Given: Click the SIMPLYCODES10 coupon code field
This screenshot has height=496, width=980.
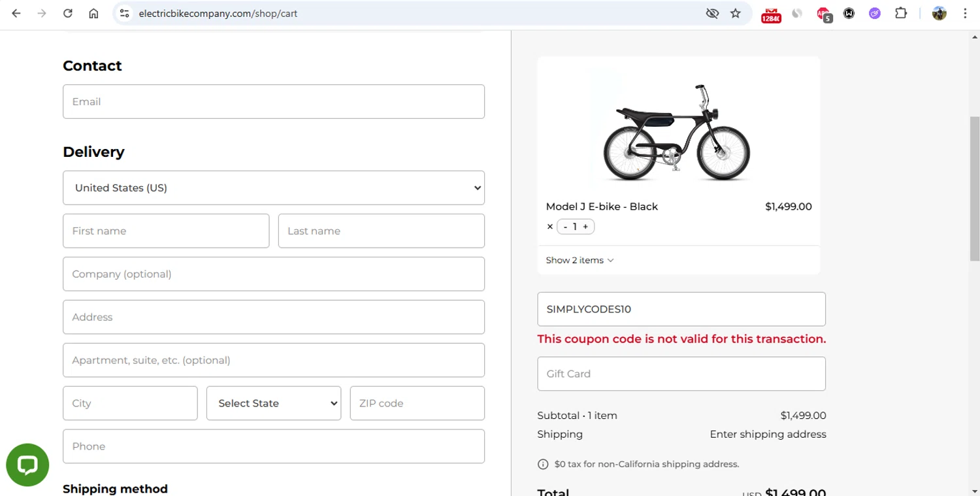Looking at the screenshot, I should (681, 309).
